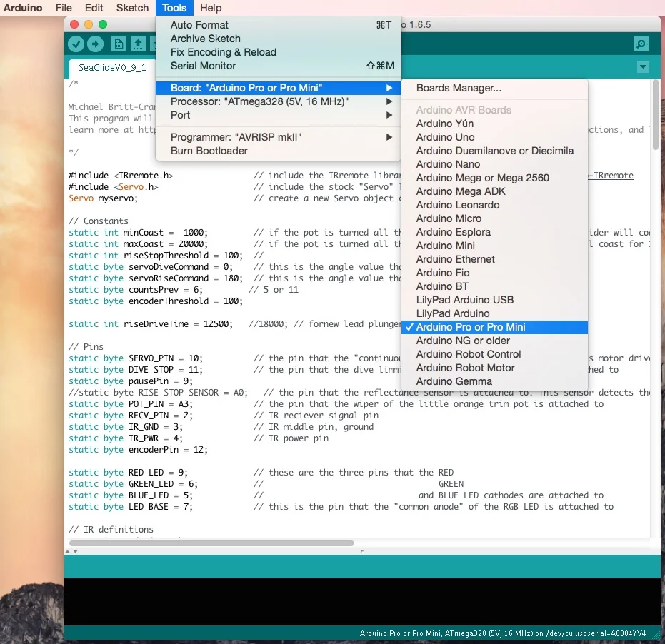Screen dimensions: 665x644
Task: Expand the Board submenu arrow
Action: click(x=389, y=88)
